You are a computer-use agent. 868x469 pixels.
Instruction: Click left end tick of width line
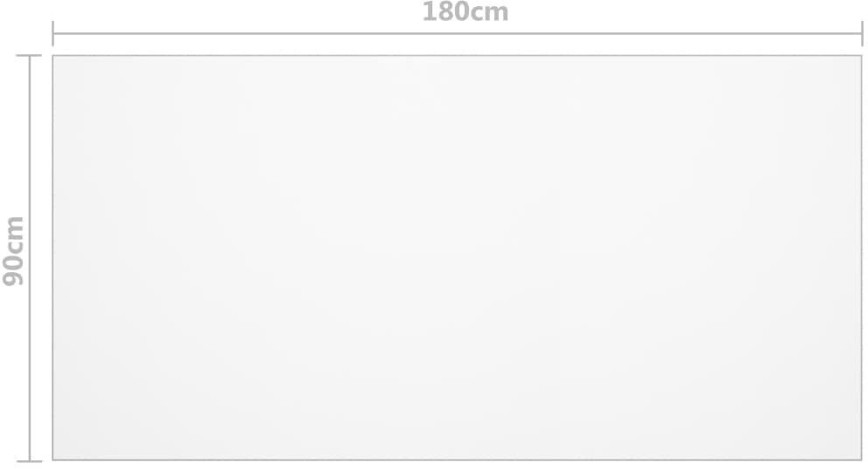[x=53, y=34]
